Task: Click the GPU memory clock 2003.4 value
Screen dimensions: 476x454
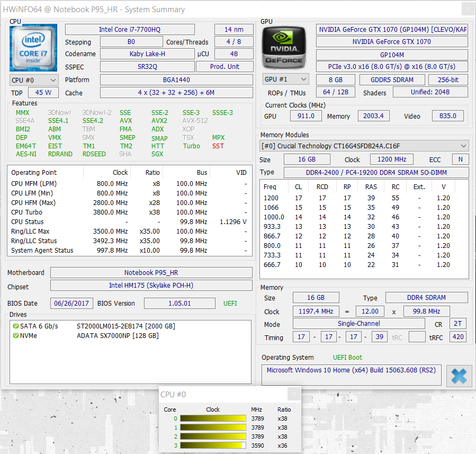Action: (373, 115)
